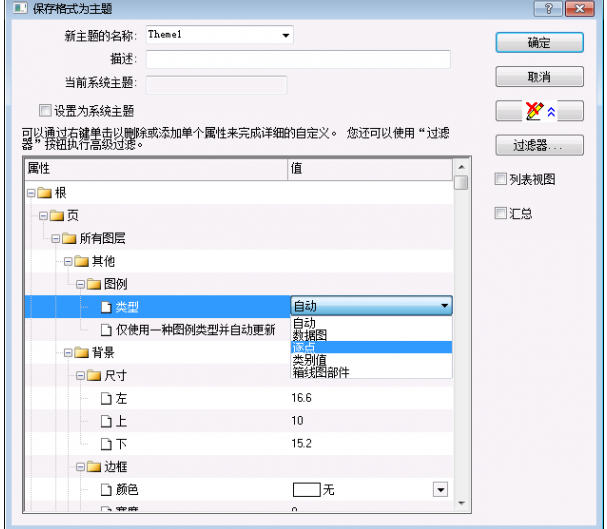Click the 新主题的名称 field containing Theme1
Viewport: 607px width, 529px height.
219,35
